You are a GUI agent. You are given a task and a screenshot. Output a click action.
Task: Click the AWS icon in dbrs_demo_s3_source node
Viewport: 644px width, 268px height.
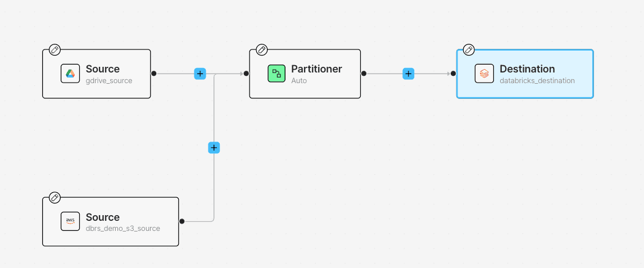click(x=70, y=221)
